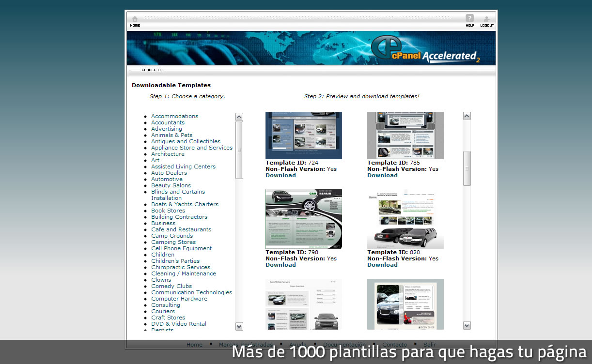Viewport: 592px width, 364px height.
Task: Open the Automotive category
Action: pyautogui.click(x=167, y=179)
